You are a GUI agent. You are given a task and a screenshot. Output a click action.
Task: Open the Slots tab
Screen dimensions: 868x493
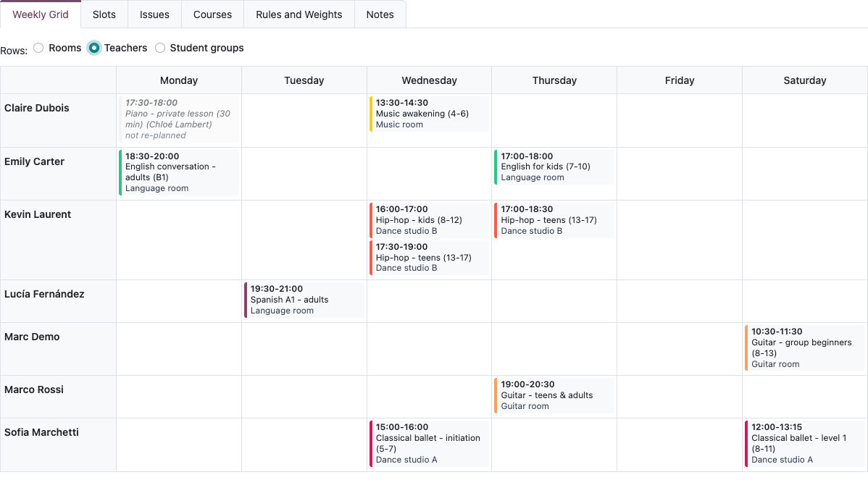coord(104,14)
